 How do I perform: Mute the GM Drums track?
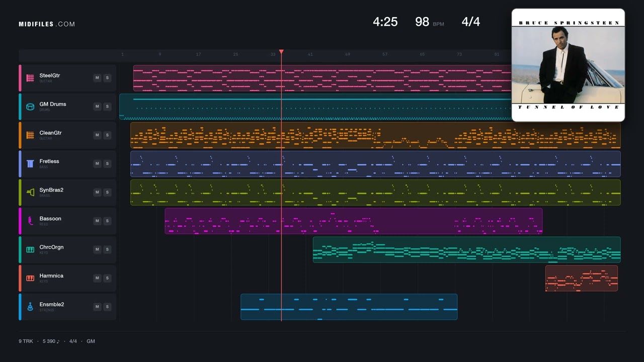pos(97,107)
